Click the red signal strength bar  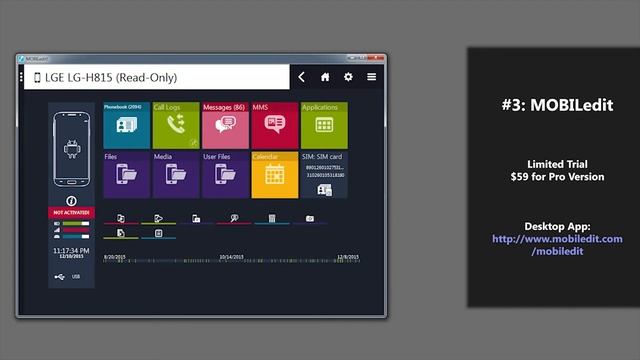pyautogui.click(x=76, y=230)
